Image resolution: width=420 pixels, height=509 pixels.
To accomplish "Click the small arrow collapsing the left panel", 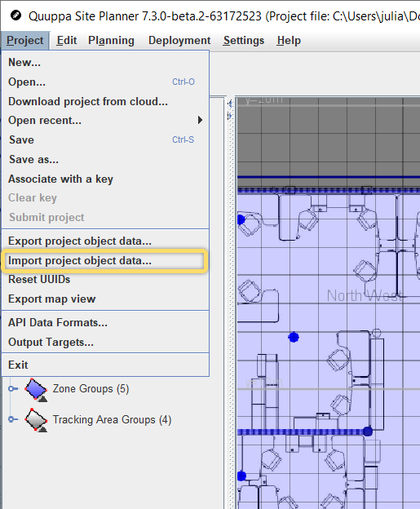I will [230, 104].
